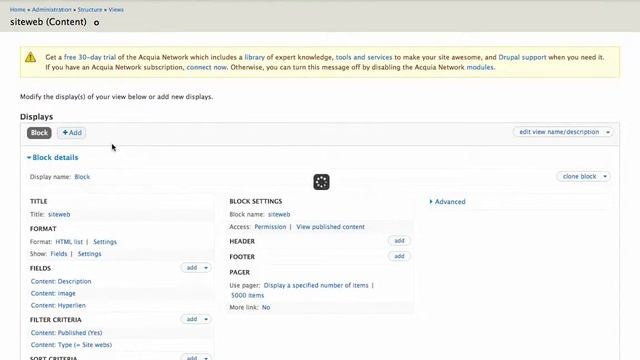The height and width of the screenshot is (360, 640).
Task: Change the Show Fields option
Action: [59, 253]
